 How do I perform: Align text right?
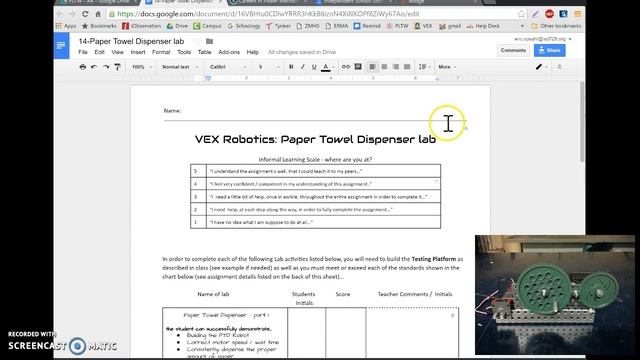pyautogui.click(x=396, y=67)
